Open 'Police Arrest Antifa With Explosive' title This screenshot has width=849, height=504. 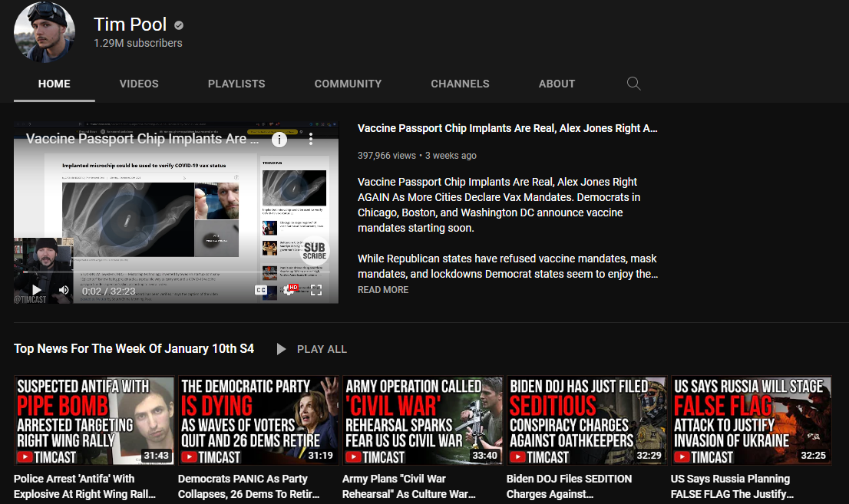pos(85,486)
